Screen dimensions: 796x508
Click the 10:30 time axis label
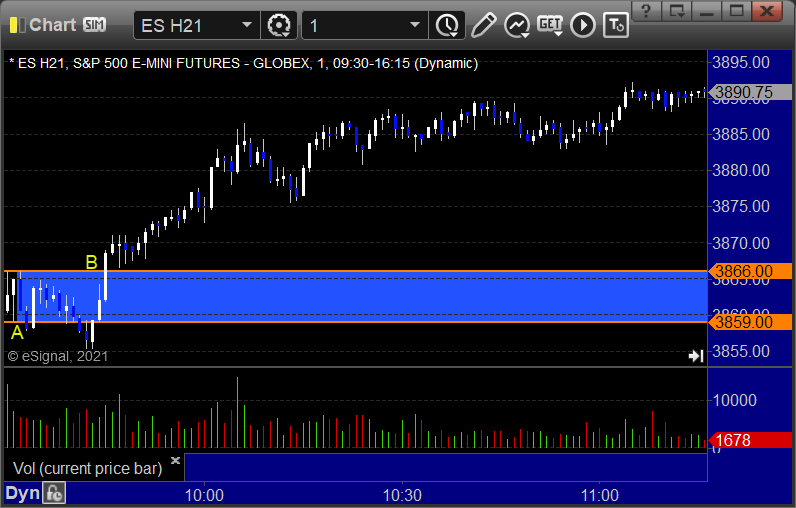402,495
